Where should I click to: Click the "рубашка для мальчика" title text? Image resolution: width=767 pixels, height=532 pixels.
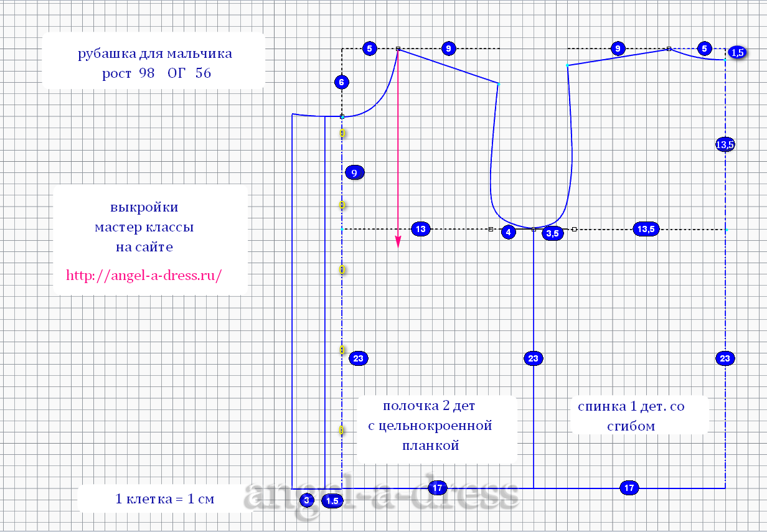pyautogui.click(x=155, y=54)
